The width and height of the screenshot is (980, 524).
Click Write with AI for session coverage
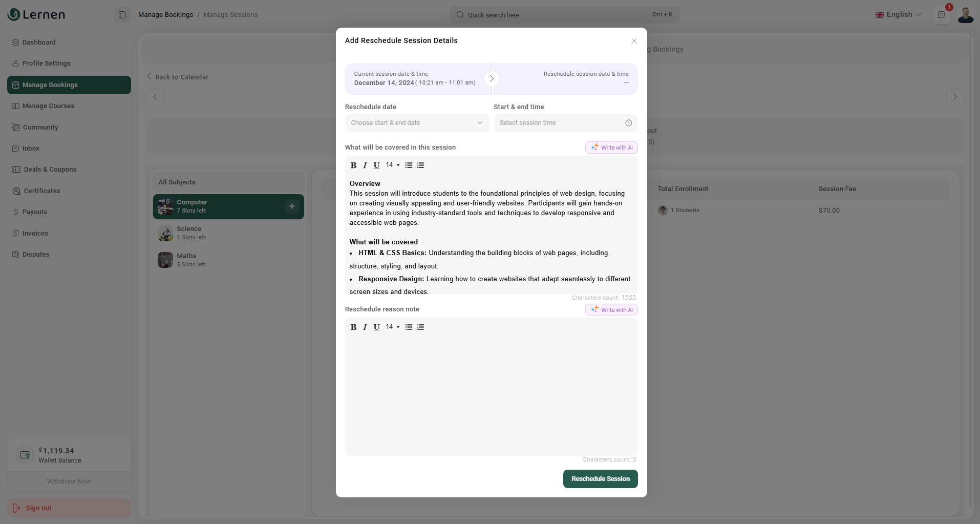[x=611, y=148]
